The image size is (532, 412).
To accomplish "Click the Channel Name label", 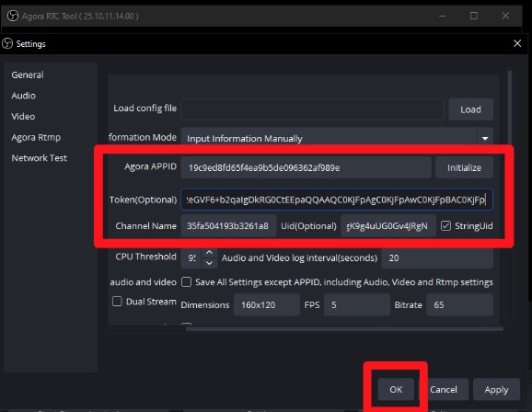I will [x=146, y=226].
